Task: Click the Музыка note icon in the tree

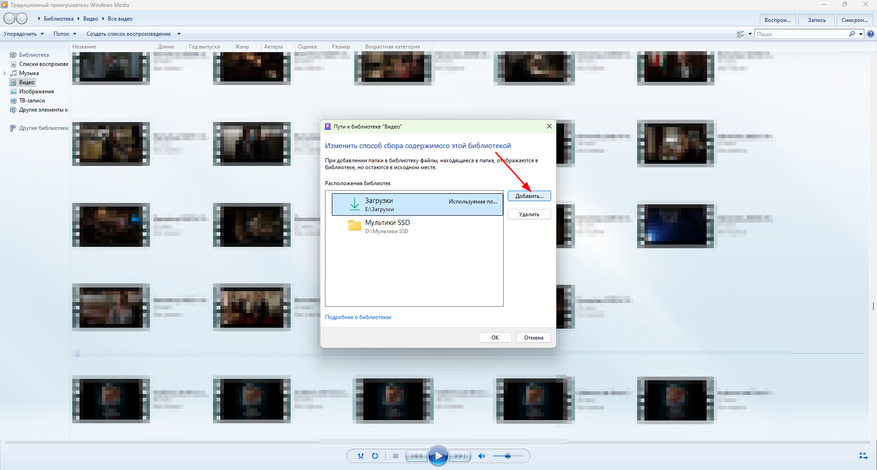Action: [x=13, y=73]
